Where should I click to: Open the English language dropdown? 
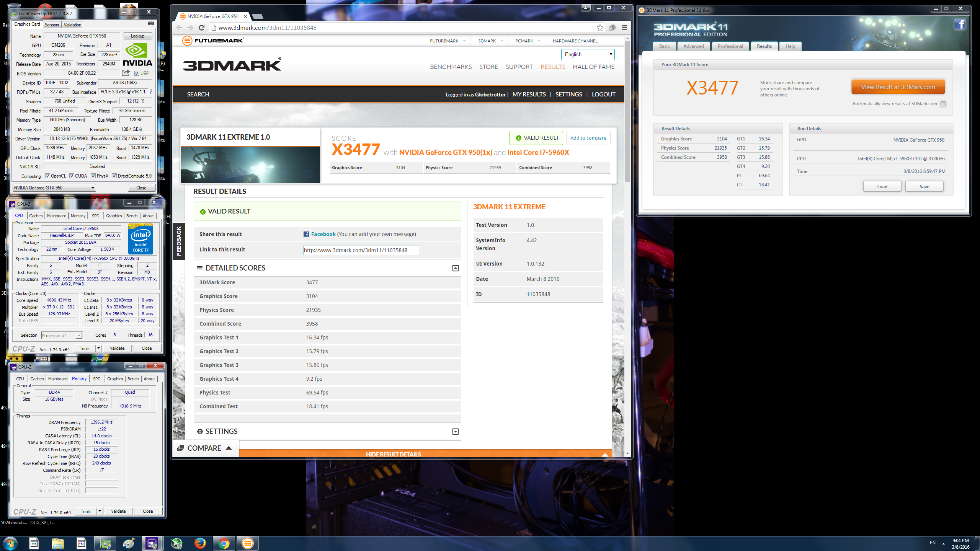588,54
